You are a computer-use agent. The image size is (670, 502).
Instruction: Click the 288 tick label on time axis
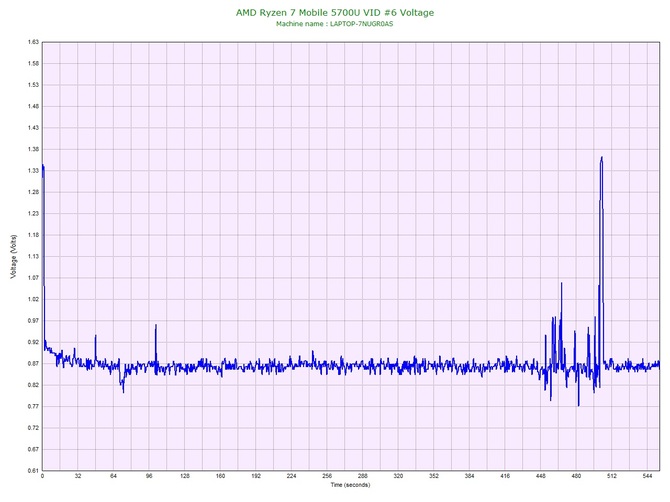pos(363,476)
